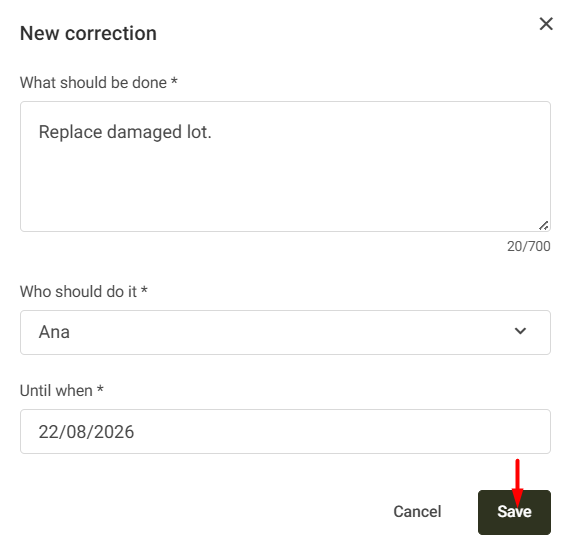Click the New correction heading
Screen dimensions: 569x554
[x=88, y=33]
